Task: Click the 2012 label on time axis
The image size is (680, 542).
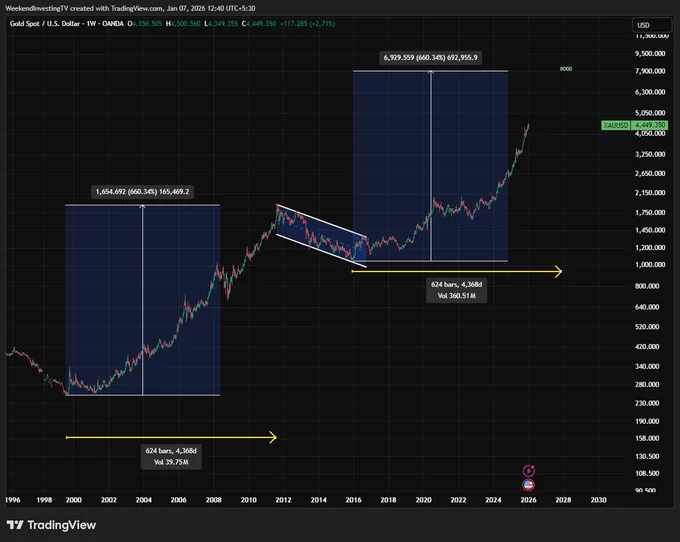Action: coord(283,500)
